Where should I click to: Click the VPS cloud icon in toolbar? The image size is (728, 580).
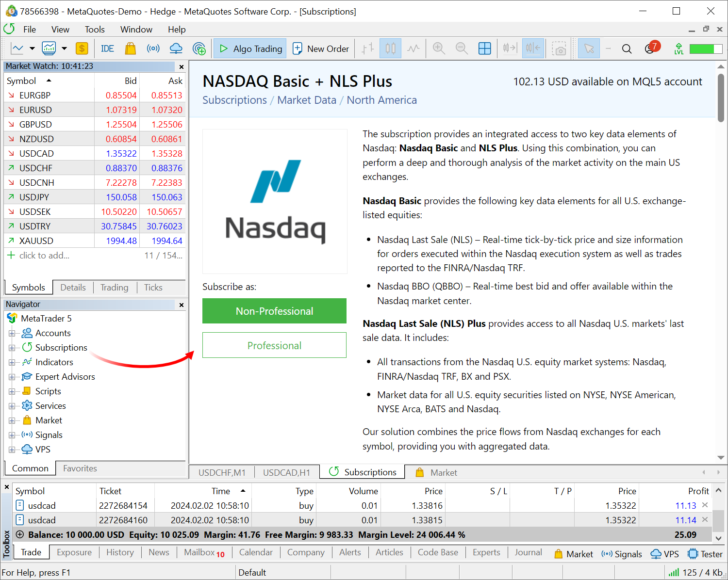176,48
